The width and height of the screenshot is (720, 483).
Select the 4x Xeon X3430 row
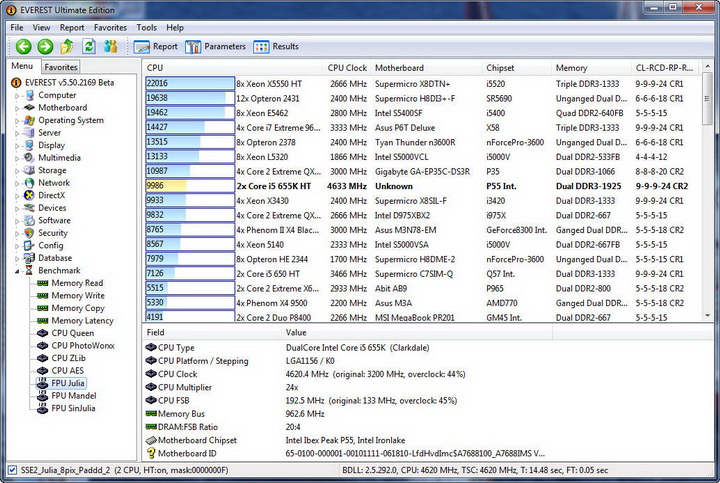point(422,201)
